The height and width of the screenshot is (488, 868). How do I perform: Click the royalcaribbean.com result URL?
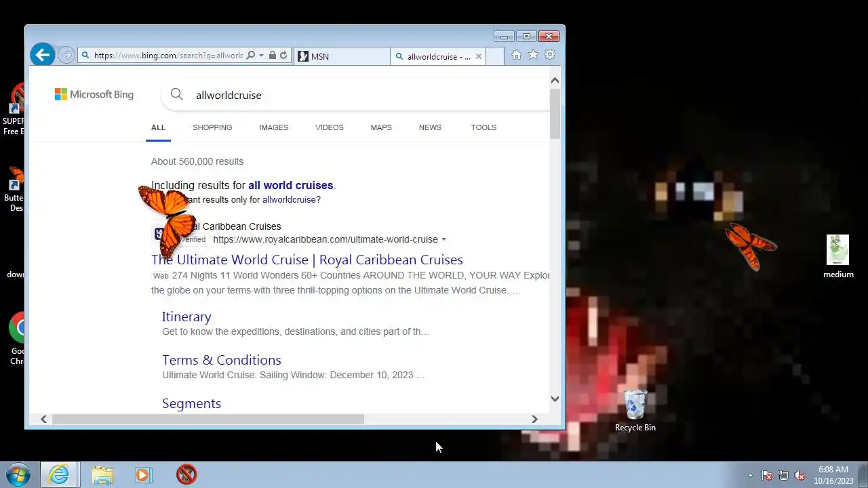(x=325, y=239)
